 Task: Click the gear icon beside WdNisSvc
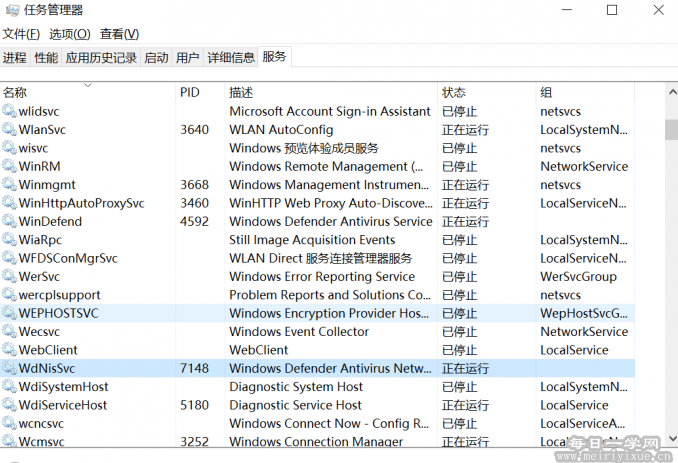click(x=9, y=368)
